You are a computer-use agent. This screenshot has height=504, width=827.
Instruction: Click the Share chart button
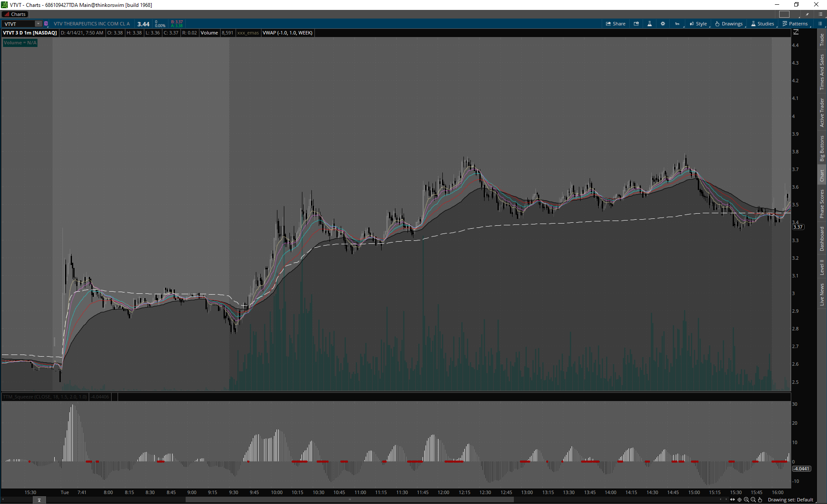tap(616, 24)
